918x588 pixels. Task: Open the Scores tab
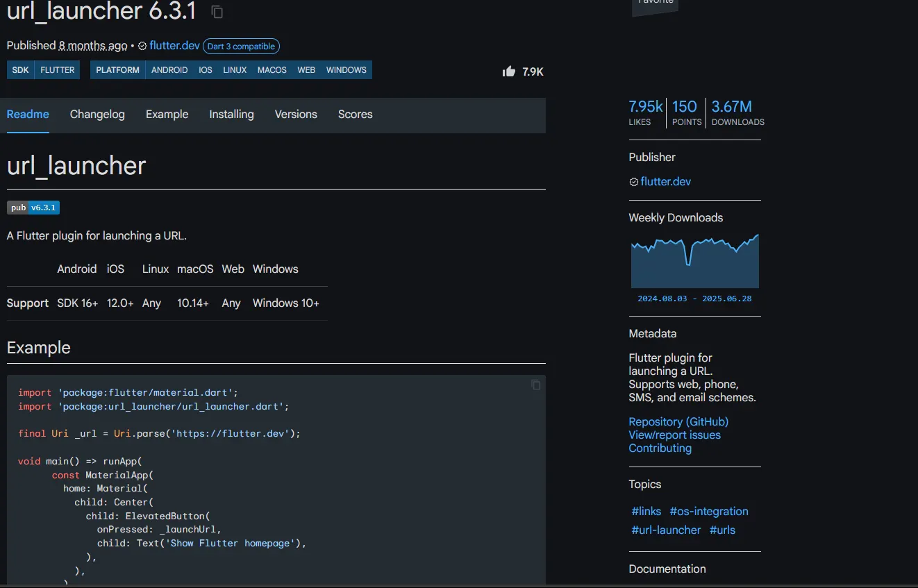pos(356,115)
